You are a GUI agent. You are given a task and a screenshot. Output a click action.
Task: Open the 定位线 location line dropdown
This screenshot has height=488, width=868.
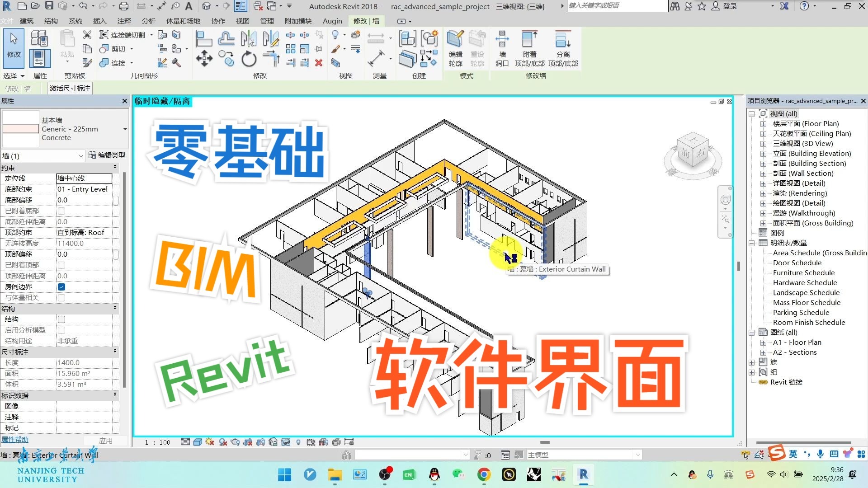click(84, 178)
